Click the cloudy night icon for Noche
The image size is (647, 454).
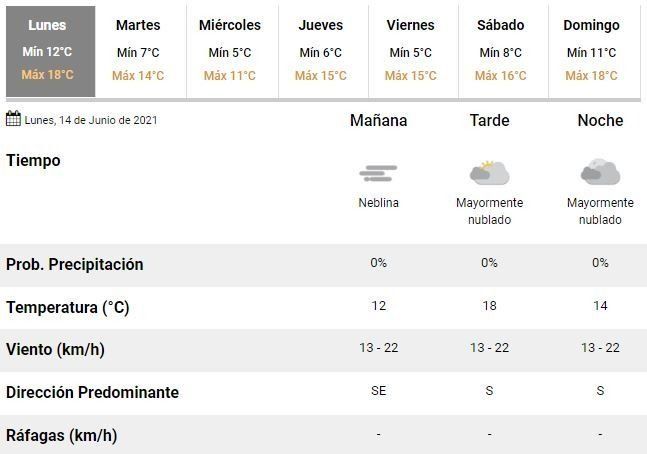coord(600,172)
